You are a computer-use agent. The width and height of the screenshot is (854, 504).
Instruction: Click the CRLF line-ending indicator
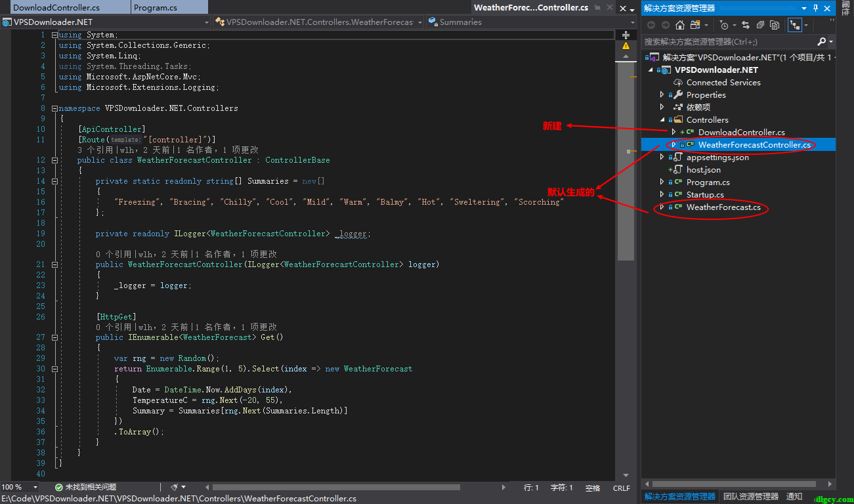[621, 488]
